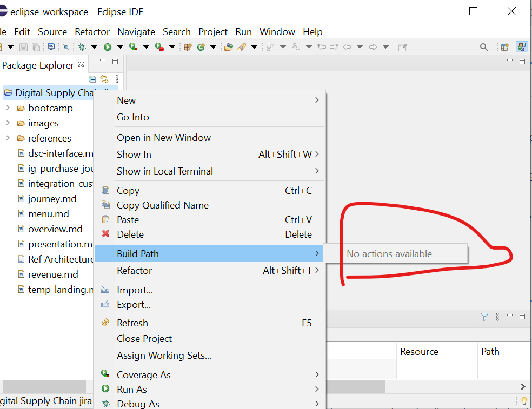Click the Last Edit Location icon
Screen dimensions: 532x409
[321, 47]
